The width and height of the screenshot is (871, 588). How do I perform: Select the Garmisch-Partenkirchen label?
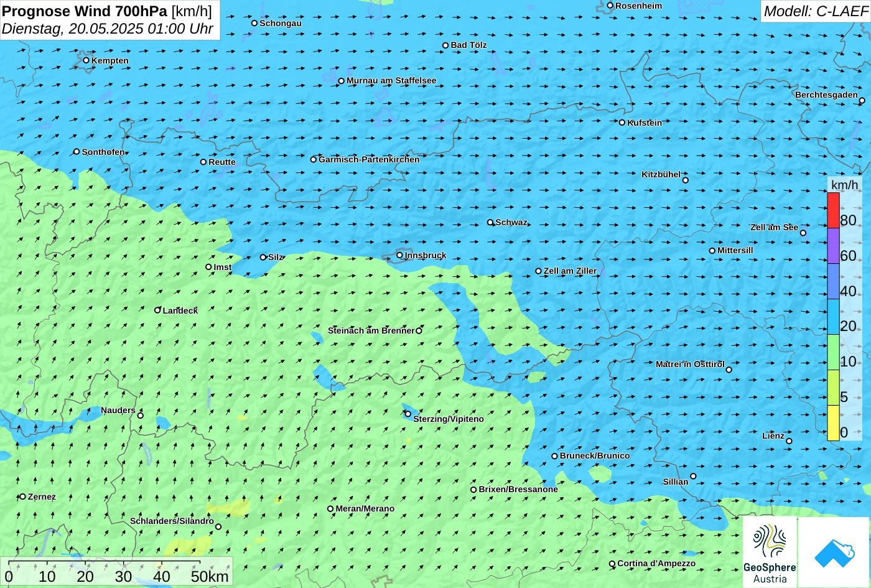coord(369,159)
